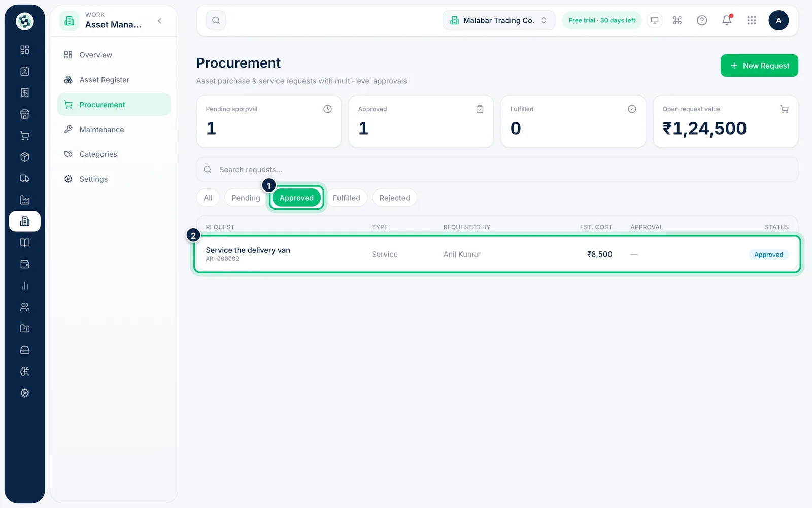Click the help question mark icon
Viewport: 812px width, 508px height.
pyautogui.click(x=702, y=20)
